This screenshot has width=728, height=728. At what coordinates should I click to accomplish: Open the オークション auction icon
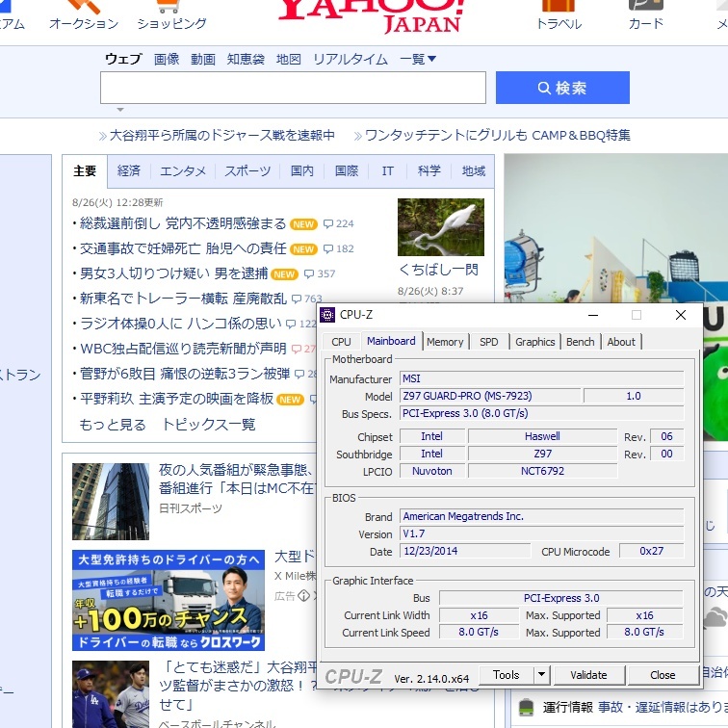83,5
